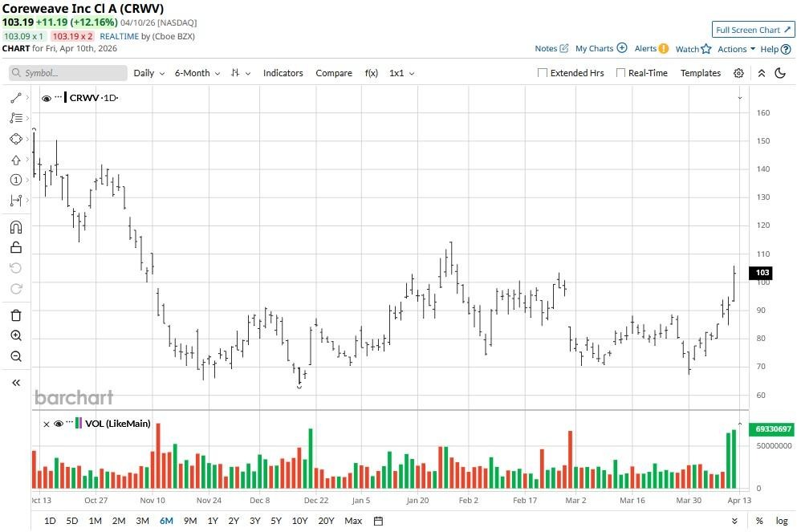Open the f(x) expressions menu
This screenshot has height=532, width=797.
372,73
